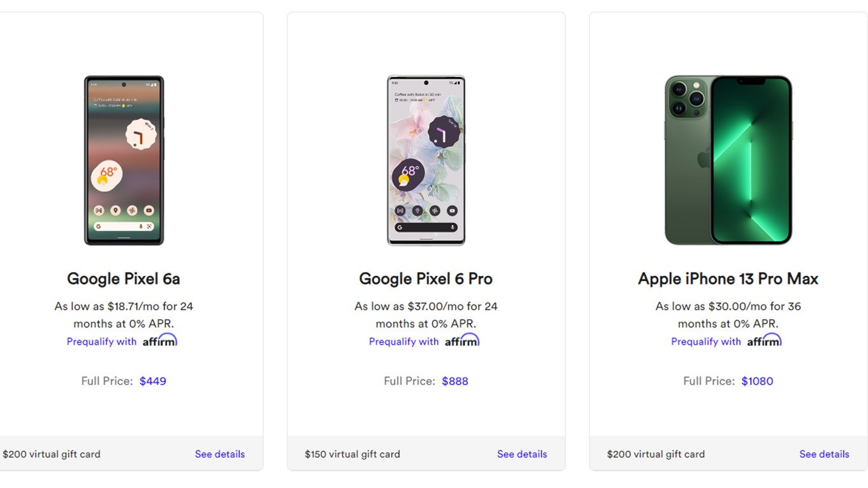
Task: Click the Affirm logo under iPhone 13 Pro Max
Action: click(x=763, y=341)
